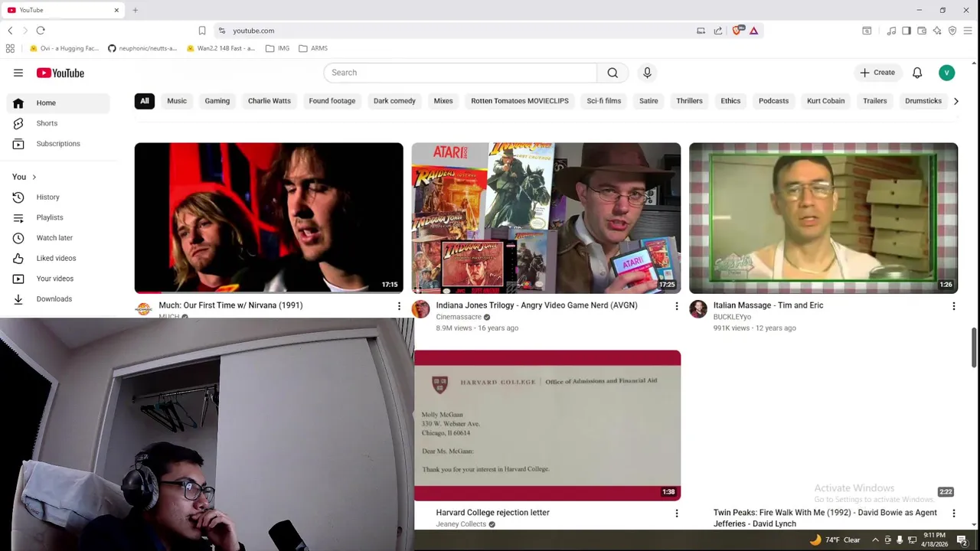The image size is (980, 551).
Task: Open the Italian Massage video options menu
Action: coord(953,306)
